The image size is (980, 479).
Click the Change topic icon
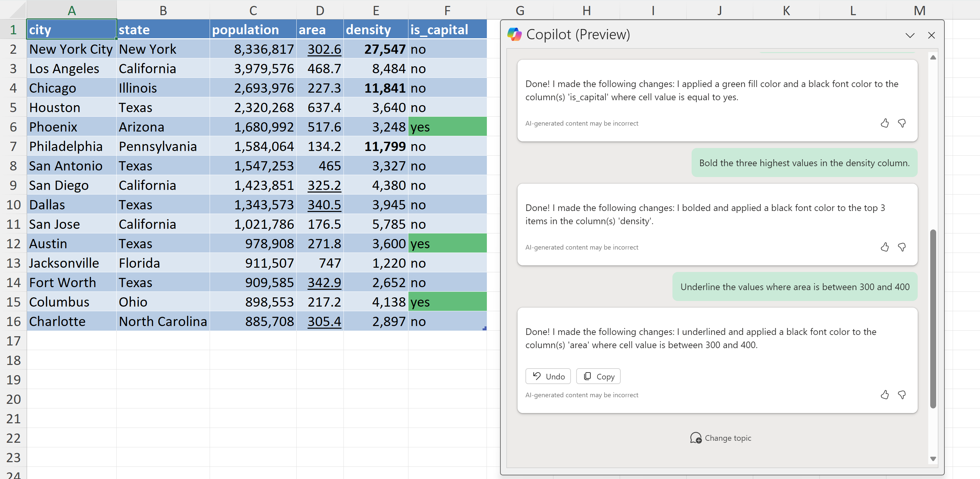tap(696, 438)
